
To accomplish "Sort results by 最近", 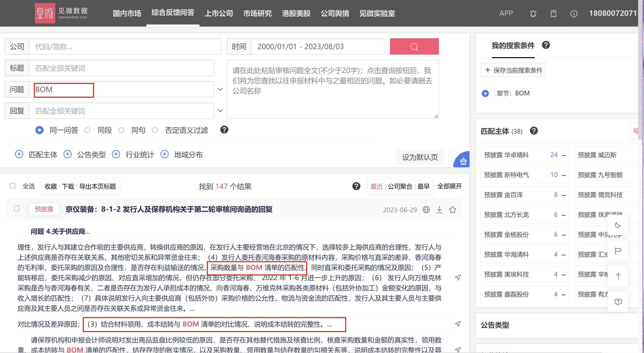I will point(377,186).
